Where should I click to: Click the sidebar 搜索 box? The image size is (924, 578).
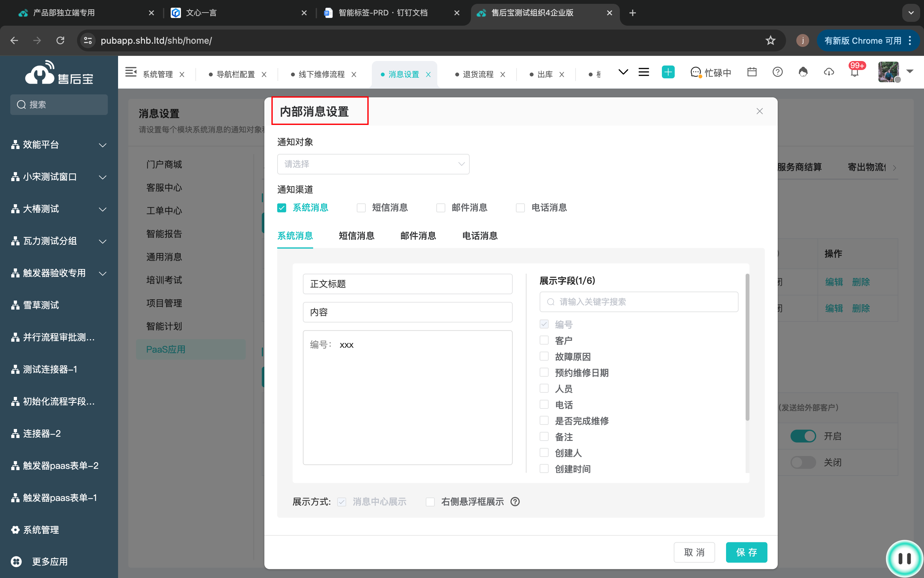point(59,105)
